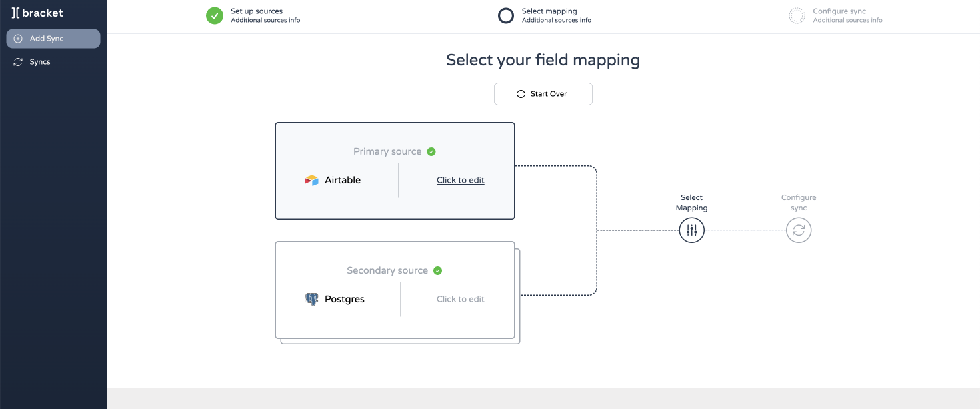Click the green check next to Secondary source

tap(438, 270)
